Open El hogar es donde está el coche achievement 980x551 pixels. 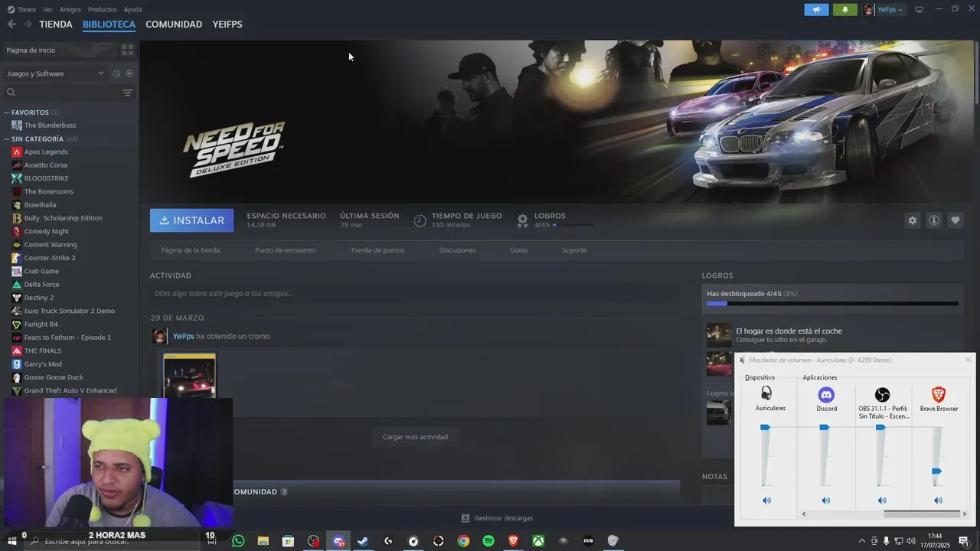[x=789, y=331]
